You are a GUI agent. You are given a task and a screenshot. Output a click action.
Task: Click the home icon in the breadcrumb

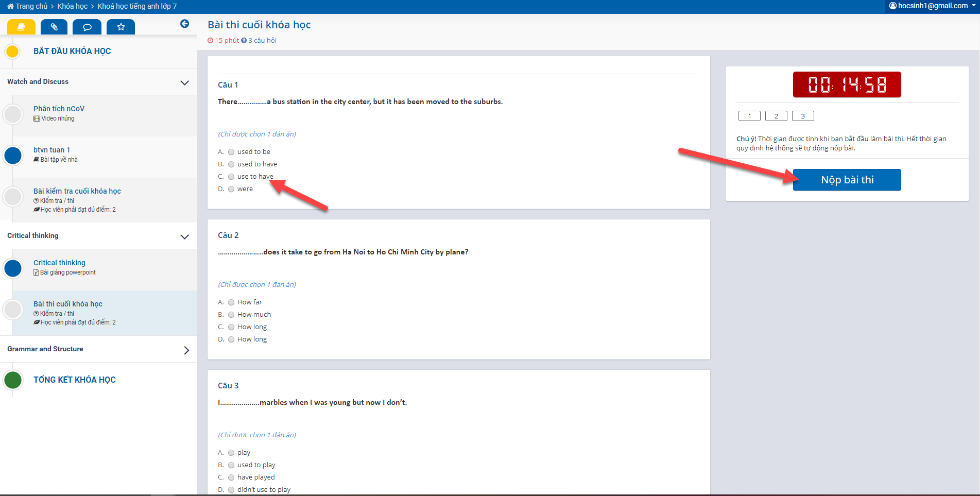tap(10, 6)
